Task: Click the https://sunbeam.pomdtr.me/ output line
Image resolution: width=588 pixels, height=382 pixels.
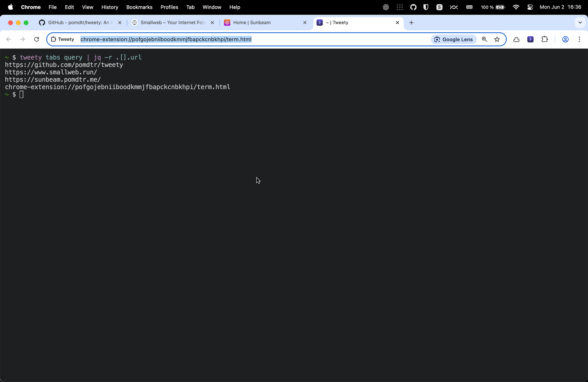Action: [53, 79]
